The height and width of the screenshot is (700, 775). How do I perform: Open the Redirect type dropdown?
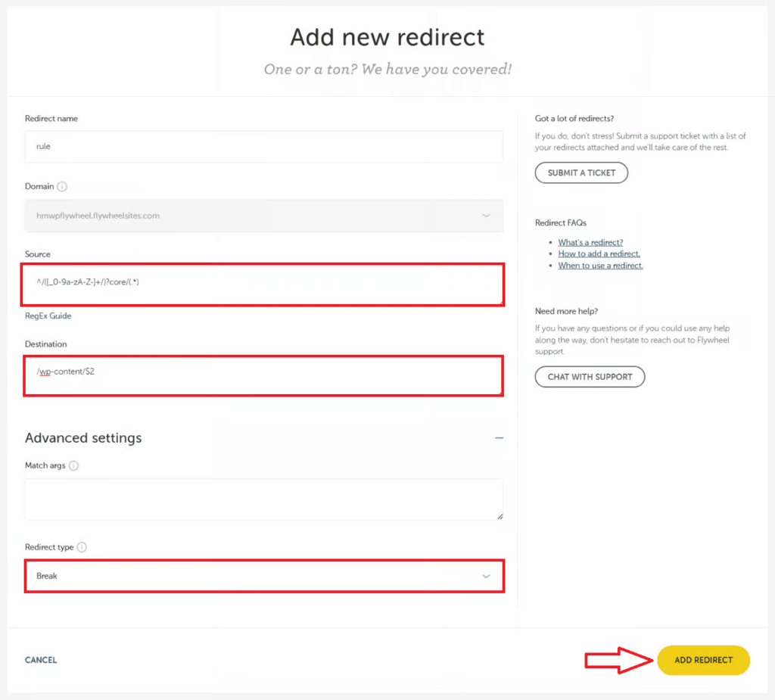pos(263,576)
